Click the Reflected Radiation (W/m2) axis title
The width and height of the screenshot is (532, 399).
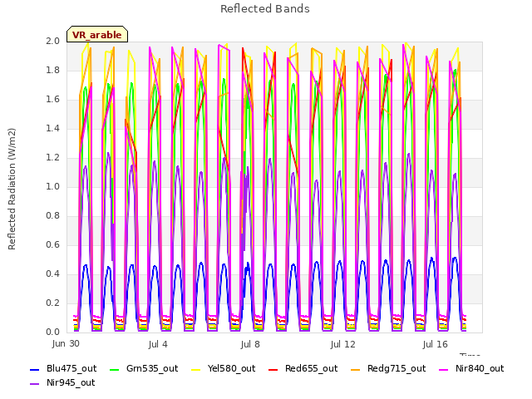tap(12, 189)
